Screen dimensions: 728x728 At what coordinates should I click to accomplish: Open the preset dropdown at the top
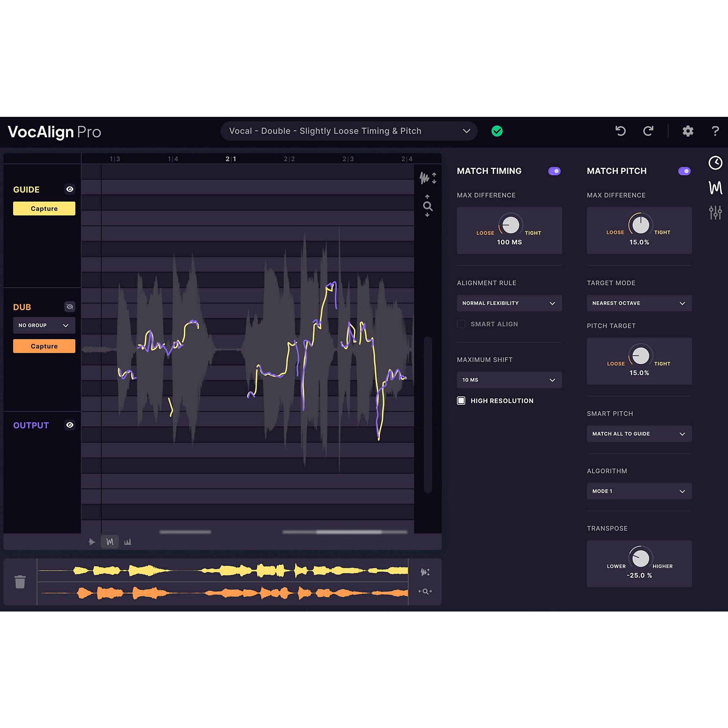pos(349,131)
